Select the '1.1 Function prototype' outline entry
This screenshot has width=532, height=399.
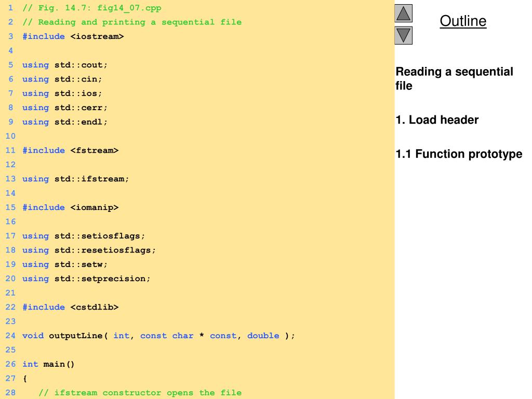tap(459, 154)
